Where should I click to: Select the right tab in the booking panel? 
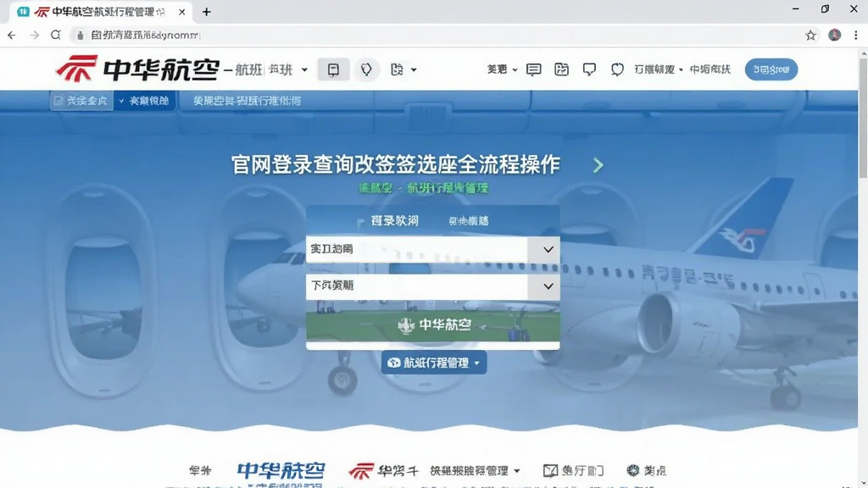pyautogui.click(x=468, y=221)
